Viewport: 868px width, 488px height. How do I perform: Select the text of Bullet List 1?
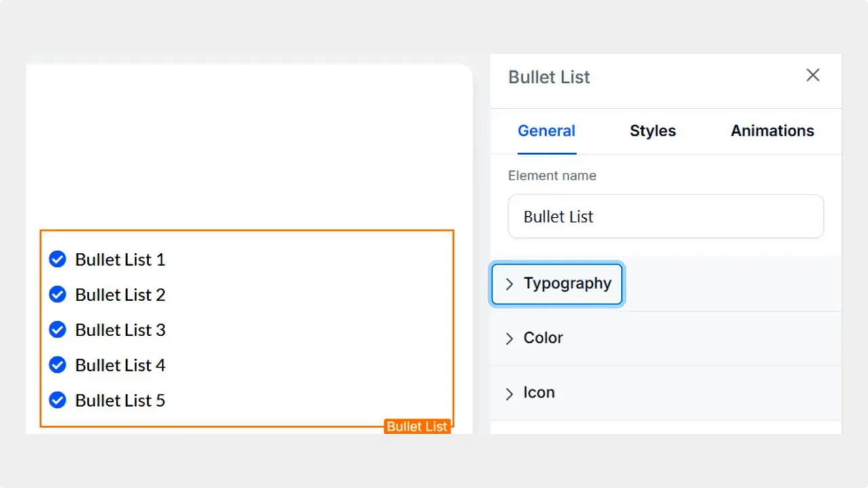tap(120, 259)
